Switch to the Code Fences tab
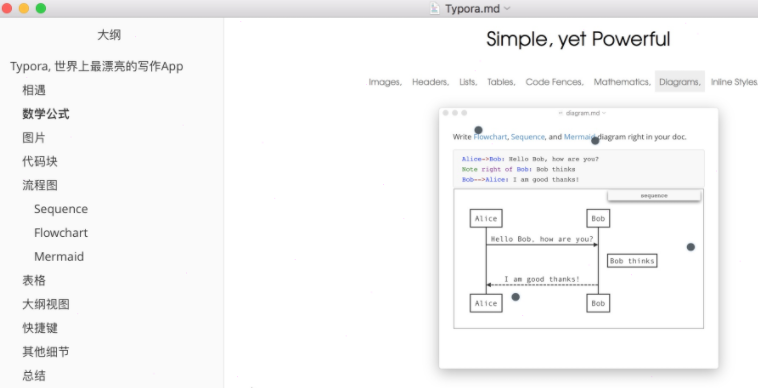Screen dimensions: 758x388 pyautogui.click(x=554, y=82)
